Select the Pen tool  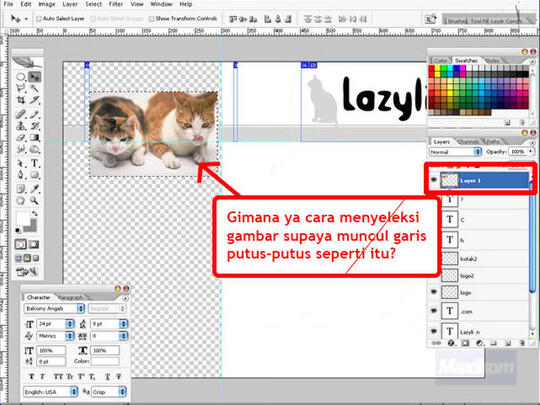21,175
